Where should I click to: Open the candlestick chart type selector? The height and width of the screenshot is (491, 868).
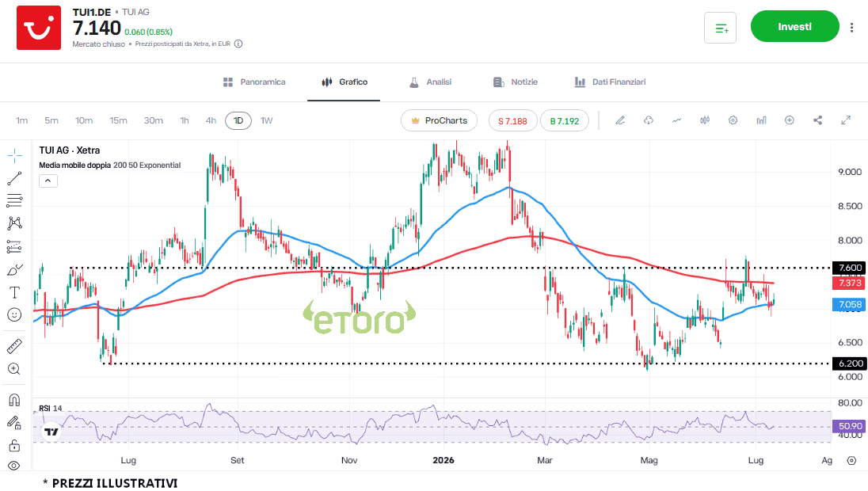coord(705,120)
